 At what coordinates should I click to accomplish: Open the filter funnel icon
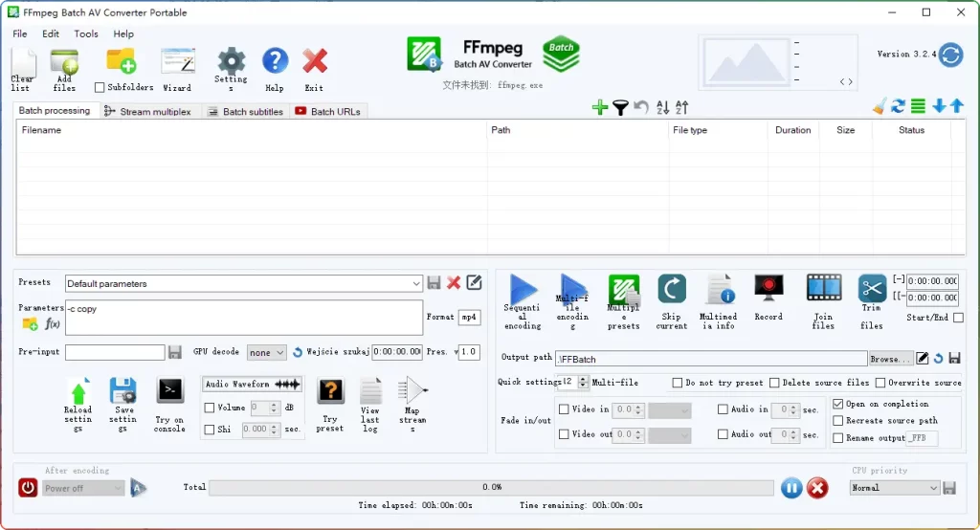coord(620,107)
